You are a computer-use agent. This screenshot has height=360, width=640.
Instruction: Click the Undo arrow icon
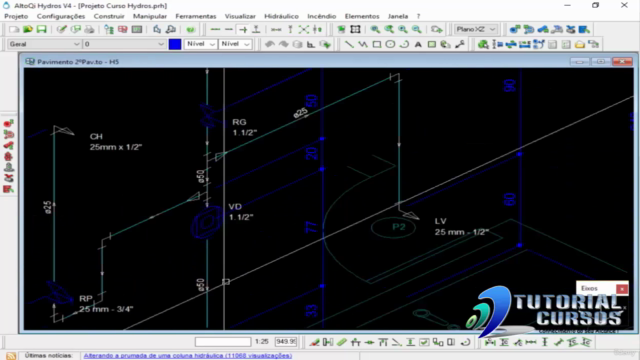pos(269,44)
